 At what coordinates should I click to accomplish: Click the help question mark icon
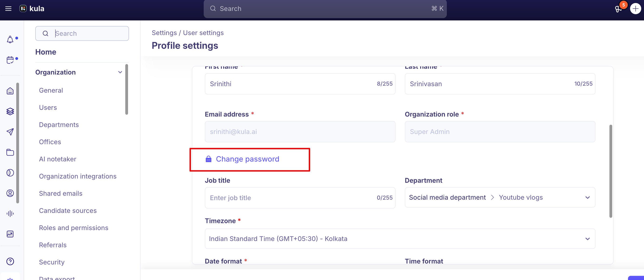[x=10, y=261]
